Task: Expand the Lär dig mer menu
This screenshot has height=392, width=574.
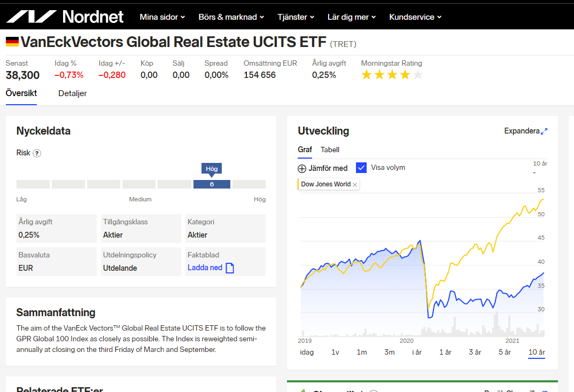Action: point(352,17)
